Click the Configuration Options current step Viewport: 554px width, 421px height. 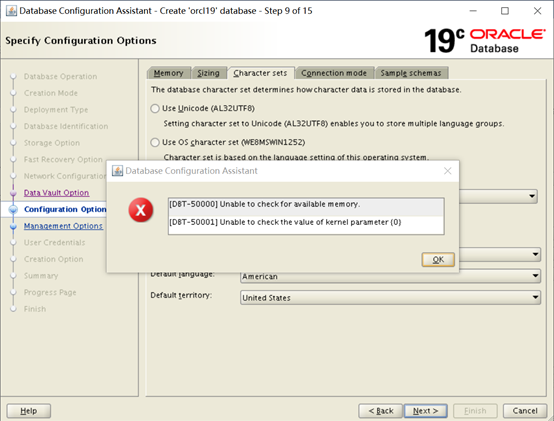(65, 209)
